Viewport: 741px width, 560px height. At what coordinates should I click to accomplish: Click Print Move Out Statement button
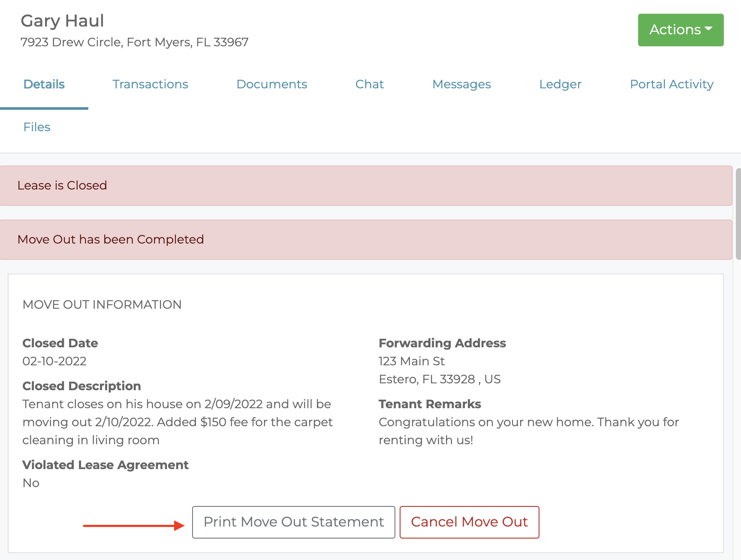(x=293, y=522)
